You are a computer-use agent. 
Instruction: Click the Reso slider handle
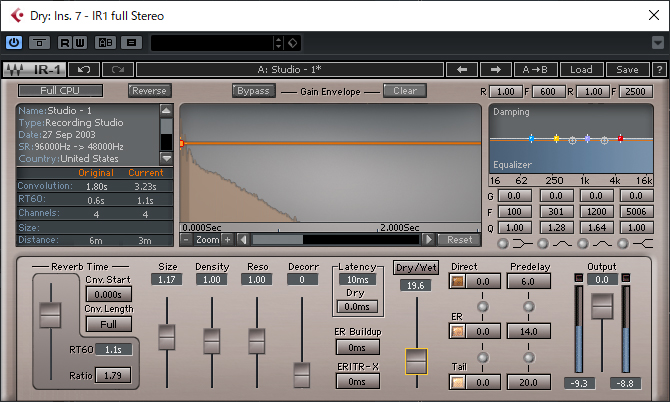(x=257, y=341)
